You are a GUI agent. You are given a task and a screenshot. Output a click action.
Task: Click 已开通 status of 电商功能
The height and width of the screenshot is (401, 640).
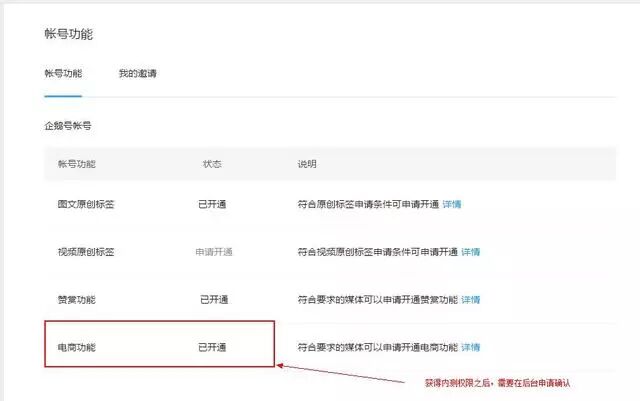coord(213,347)
